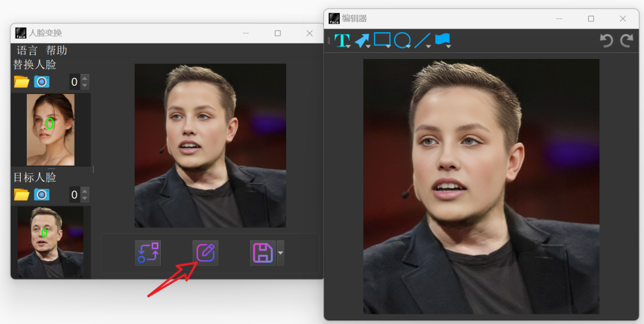644x324 pixels.
Task: Click the 替换人脸 face index value field
Action: pyautogui.click(x=75, y=82)
